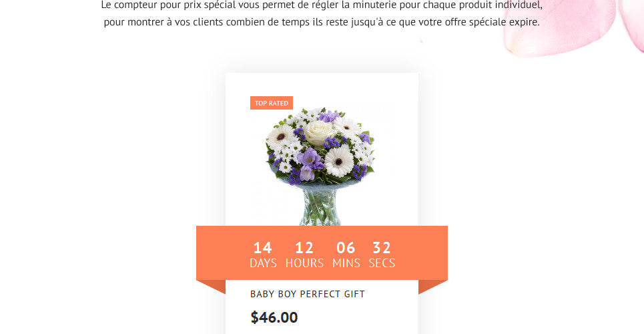Click the BABY BOY PERFECT GIFT title
The image size is (644, 334).
tap(308, 294)
